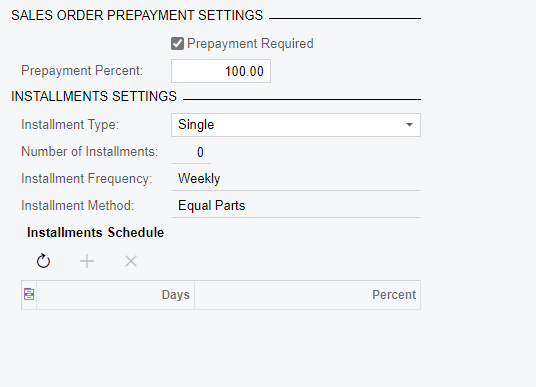This screenshot has height=387, width=536.
Task: Click the Prepayment Percent label
Action: pos(82,71)
